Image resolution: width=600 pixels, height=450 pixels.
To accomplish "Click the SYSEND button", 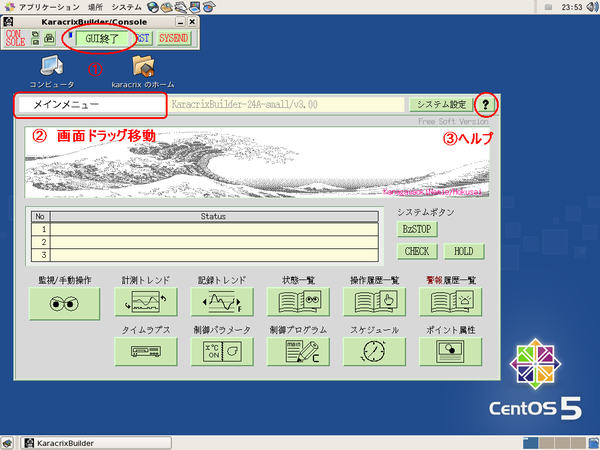I will 174,38.
